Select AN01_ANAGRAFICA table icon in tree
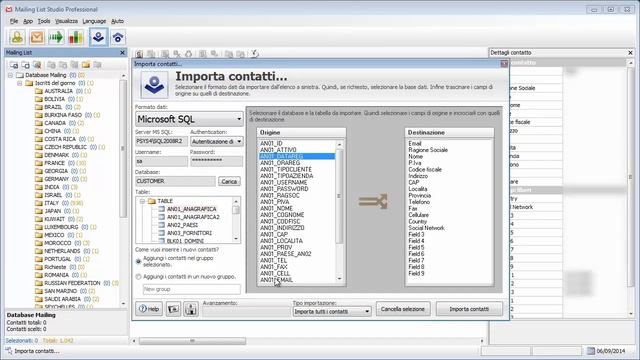The width and height of the screenshot is (640, 360). point(162,209)
